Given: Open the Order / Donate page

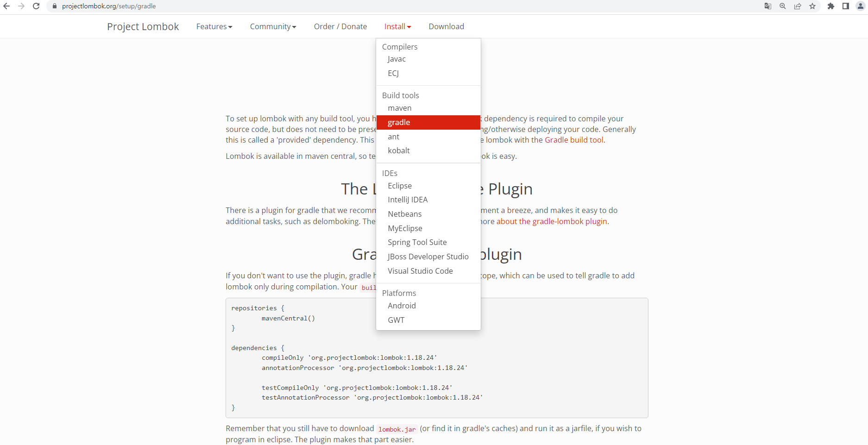Looking at the screenshot, I should tap(340, 26).
